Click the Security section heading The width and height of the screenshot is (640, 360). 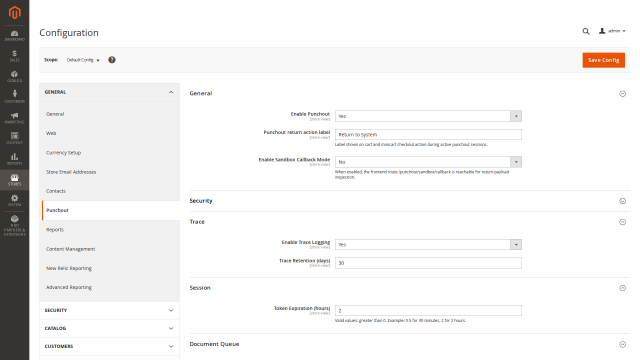tap(201, 201)
